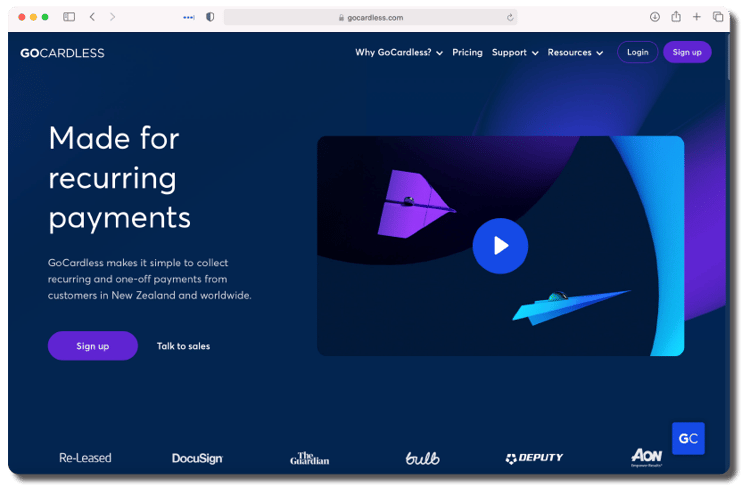Viewport: 750px width, 487px height.
Task: Show tab overview icon
Action: click(718, 17)
